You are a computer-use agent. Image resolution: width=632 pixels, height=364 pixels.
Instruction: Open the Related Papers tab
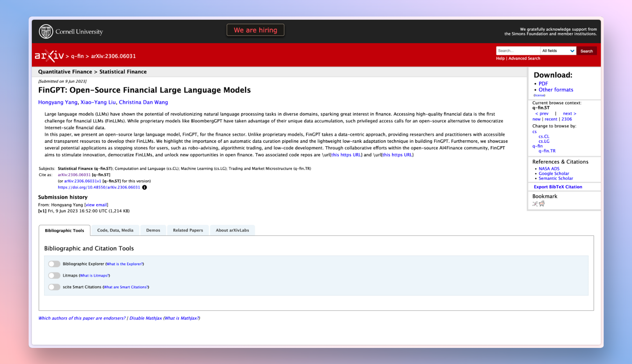click(x=188, y=230)
